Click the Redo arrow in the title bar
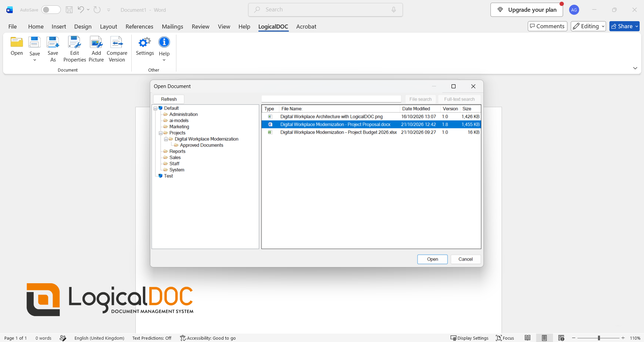Viewport: 644px width, 342px height. (97, 9)
